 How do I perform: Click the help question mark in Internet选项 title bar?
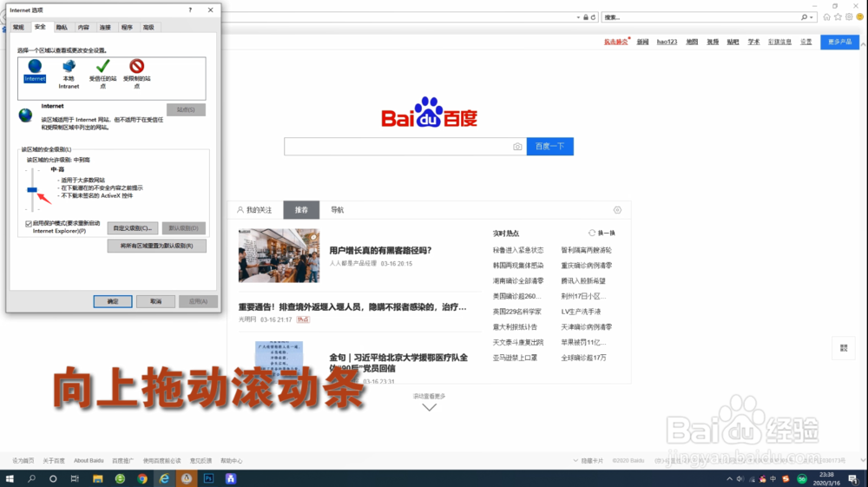190,10
